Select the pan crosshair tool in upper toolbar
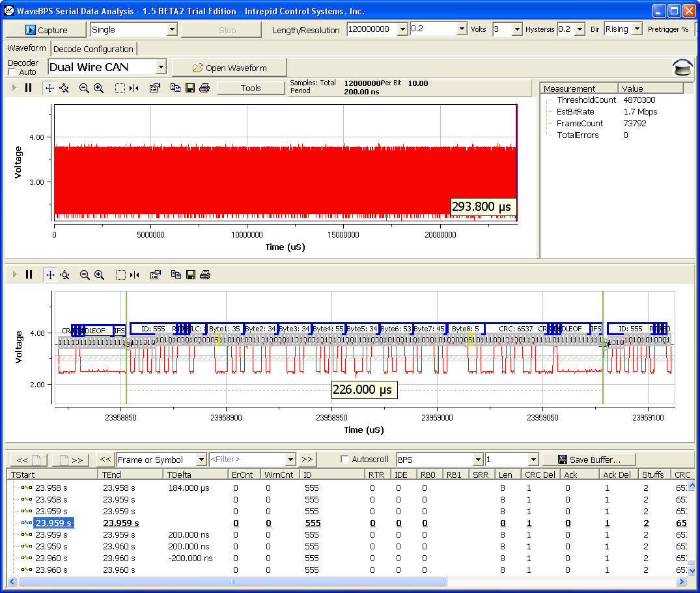The image size is (700, 593). click(49, 88)
